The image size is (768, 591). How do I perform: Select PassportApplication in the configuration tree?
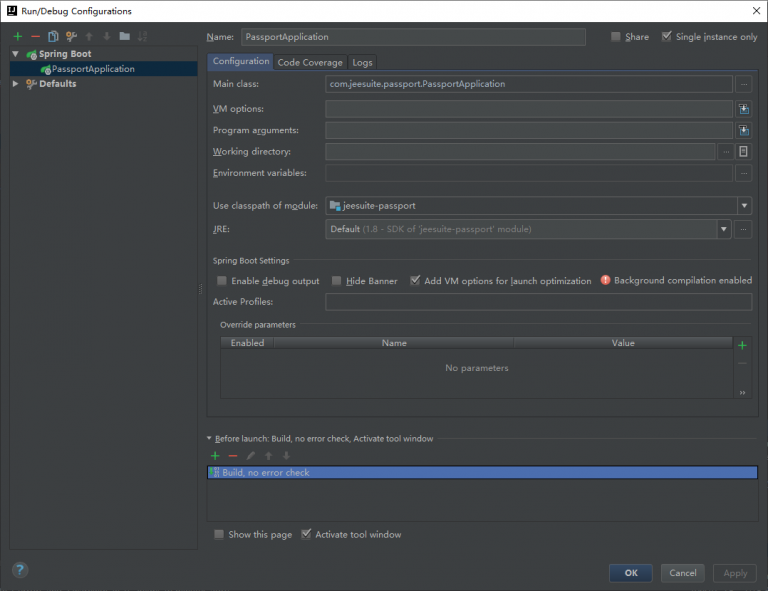point(93,69)
